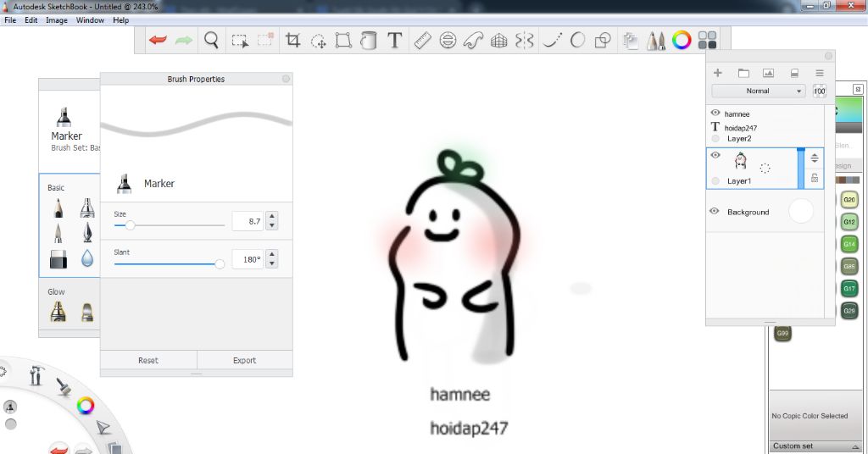Increase Slant with up arrow
This screenshot has height=454, width=868.
(272, 254)
